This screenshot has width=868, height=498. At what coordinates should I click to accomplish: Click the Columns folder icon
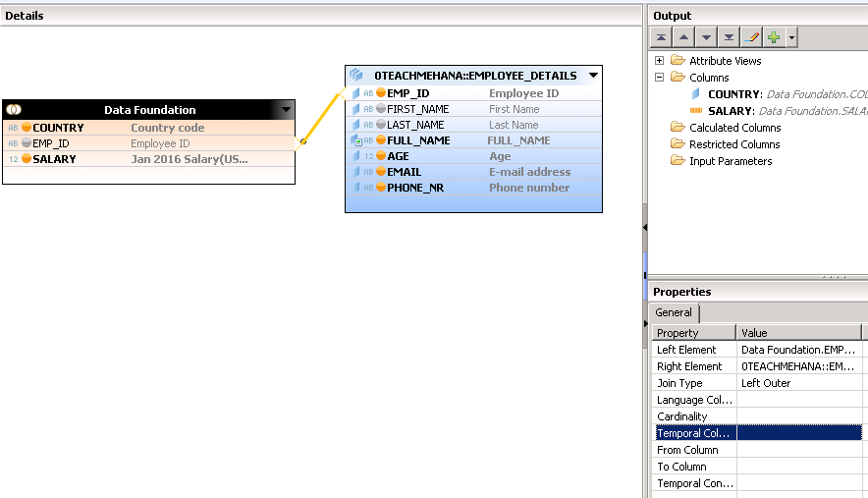click(678, 77)
